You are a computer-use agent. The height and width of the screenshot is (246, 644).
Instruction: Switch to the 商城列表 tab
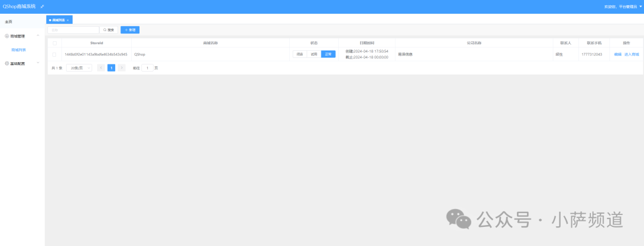(x=58, y=20)
